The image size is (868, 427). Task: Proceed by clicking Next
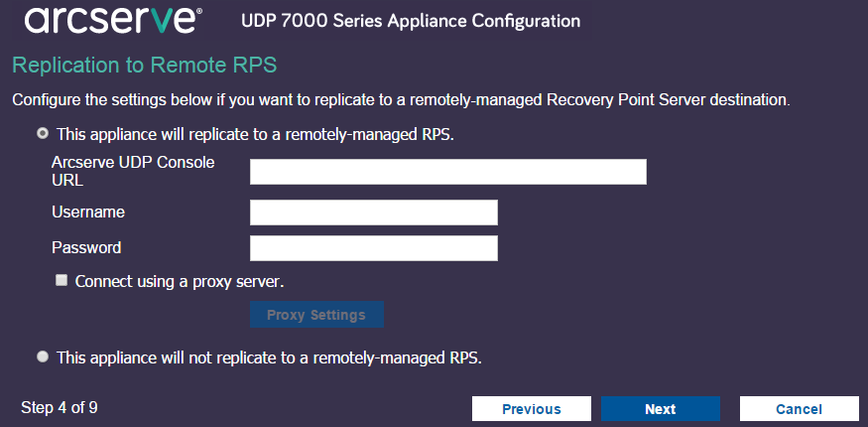660,409
